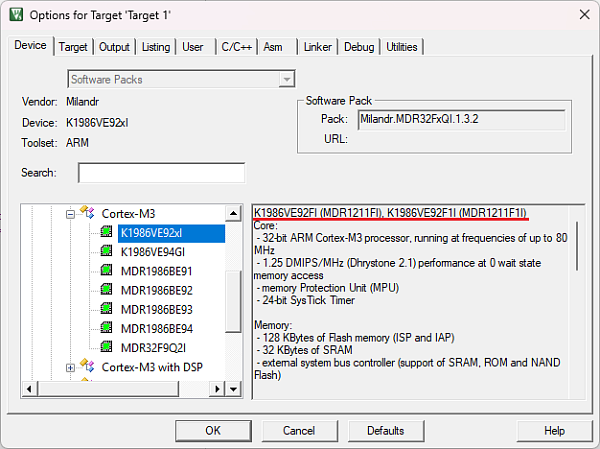Click the Cancel button
Viewport: 600px width, 449px height.
pos(299,430)
